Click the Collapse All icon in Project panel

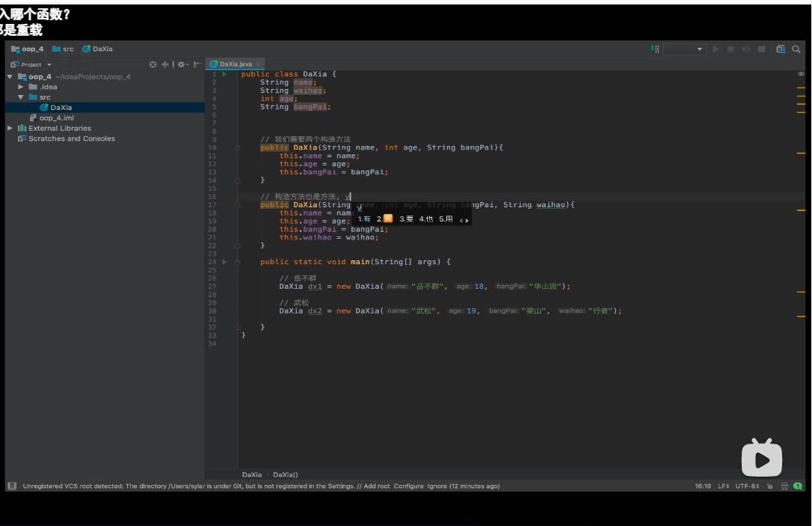[x=164, y=64]
